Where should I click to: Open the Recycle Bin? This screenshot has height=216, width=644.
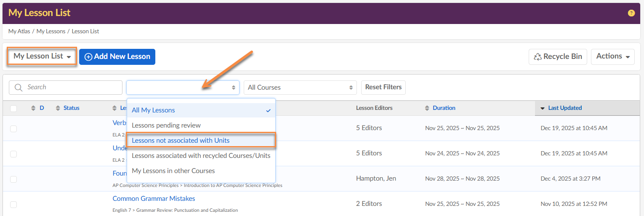click(558, 57)
